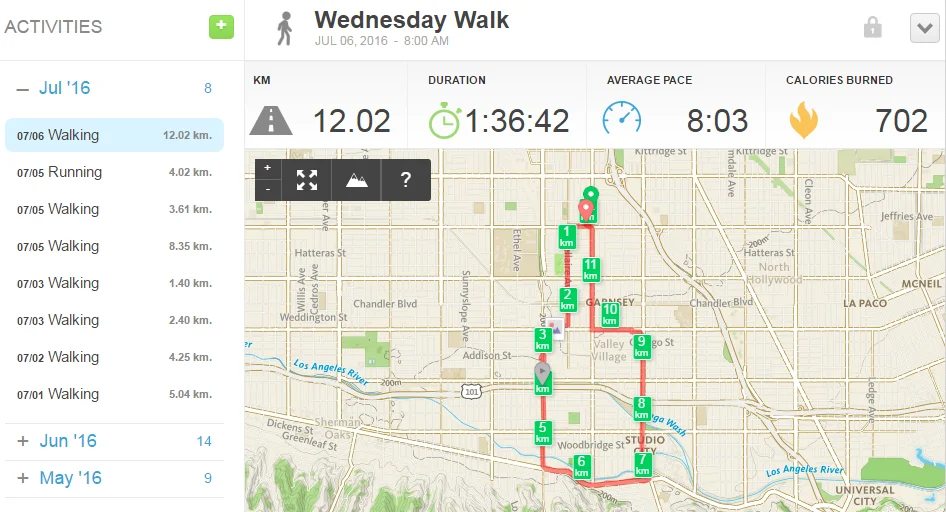
Task: Click the lock privacy icon
Action: tap(872, 28)
